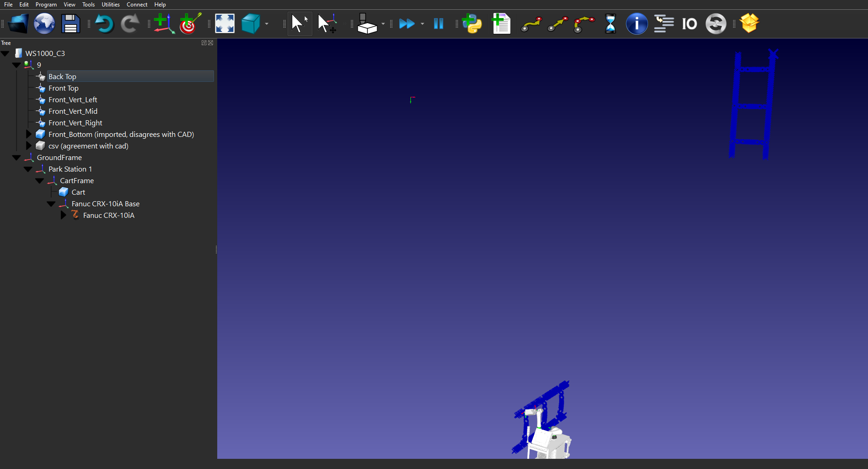868x469 pixels.
Task: Select the Cart object item
Action: [78, 192]
